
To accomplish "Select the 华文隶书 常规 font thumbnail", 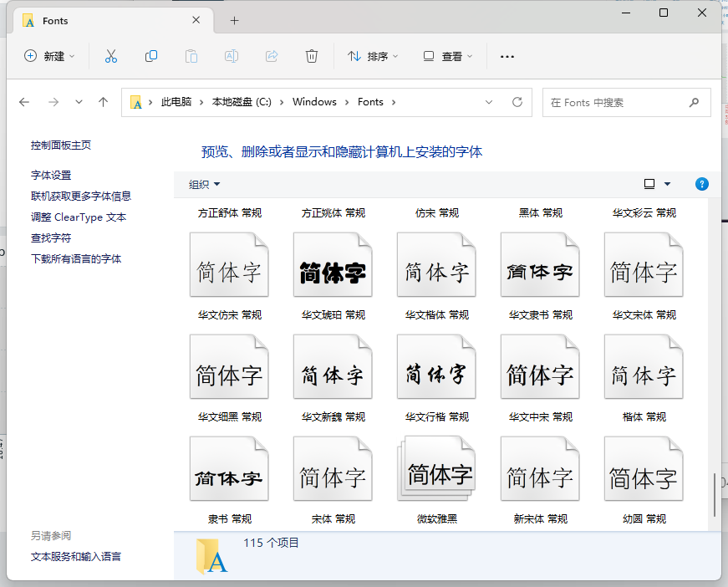I will pyautogui.click(x=540, y=265).
